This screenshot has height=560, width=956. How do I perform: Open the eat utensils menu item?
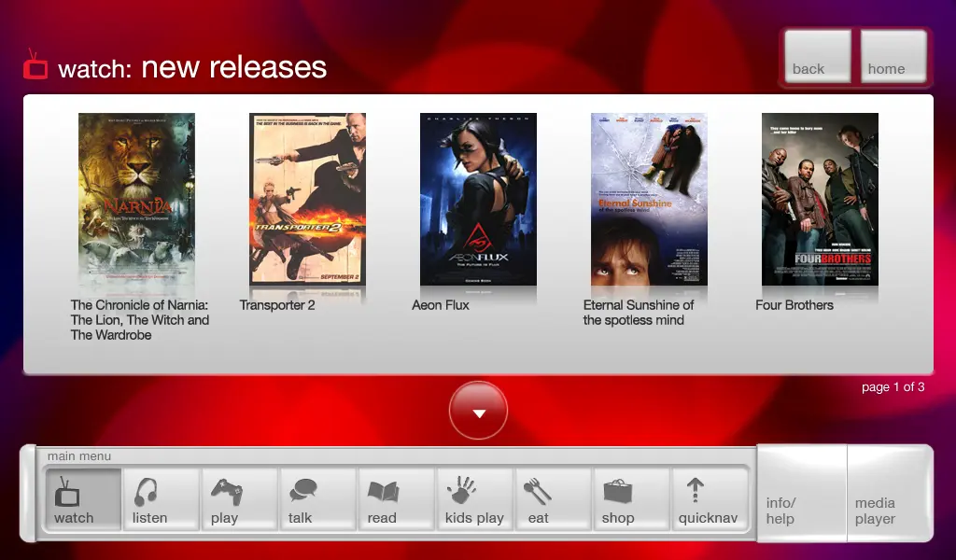tap(553, 499)
